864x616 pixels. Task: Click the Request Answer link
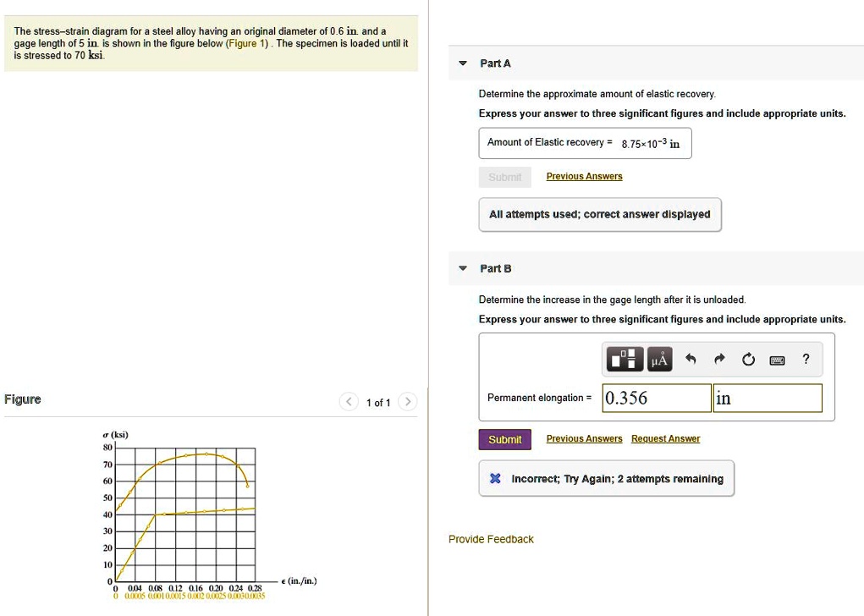pyautogui.click(x=665, y=439)
